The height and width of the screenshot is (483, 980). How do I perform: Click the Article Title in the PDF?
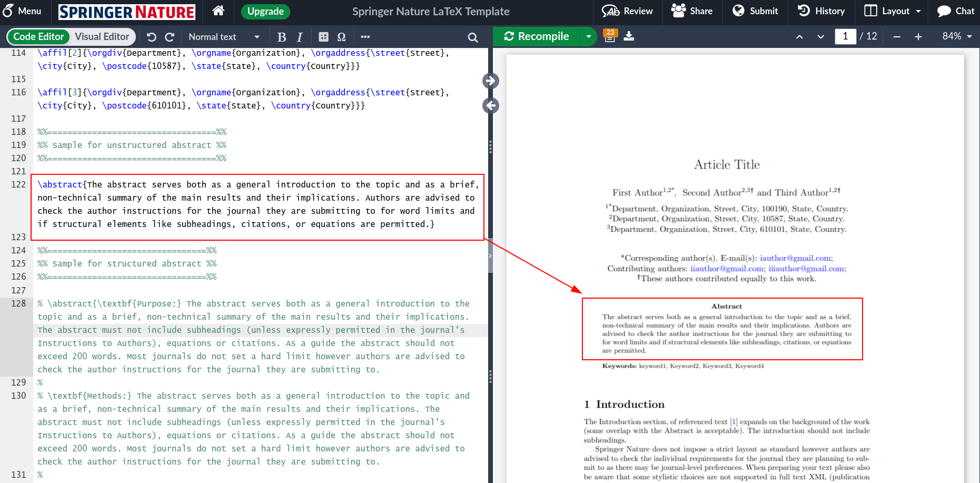coord(727,165)
